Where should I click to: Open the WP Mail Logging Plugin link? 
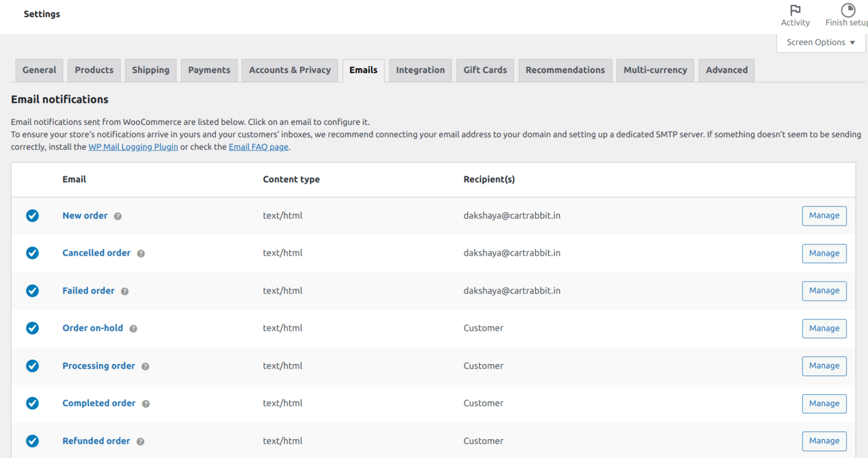[x=133, y=146]
